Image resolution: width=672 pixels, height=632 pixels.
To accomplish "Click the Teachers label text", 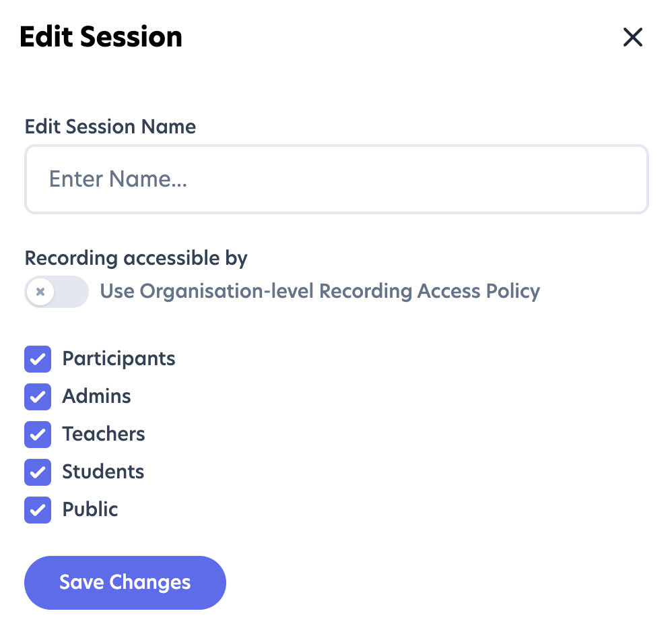I will (104, 434).
